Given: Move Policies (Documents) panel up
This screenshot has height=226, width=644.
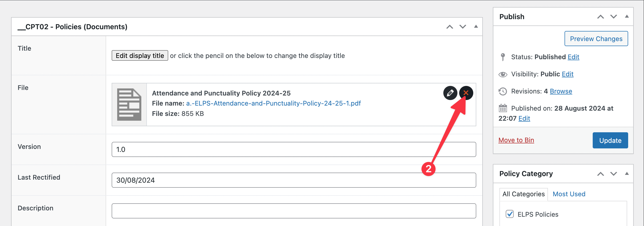Looking at the screenshot, I should pyautogui.click(x=450, y=27).
